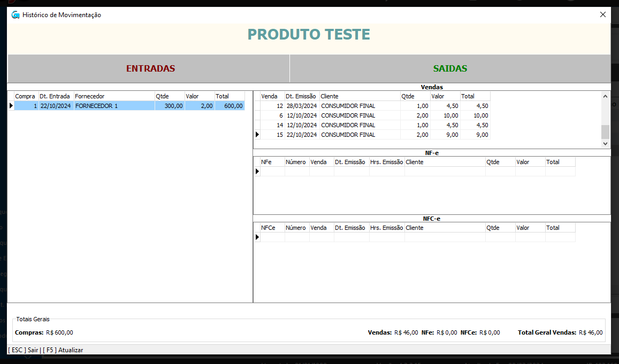Screen dimensions: 619x364
Task: Close the Histórico de Movimentação window
Action: click(x=603, y=15)
